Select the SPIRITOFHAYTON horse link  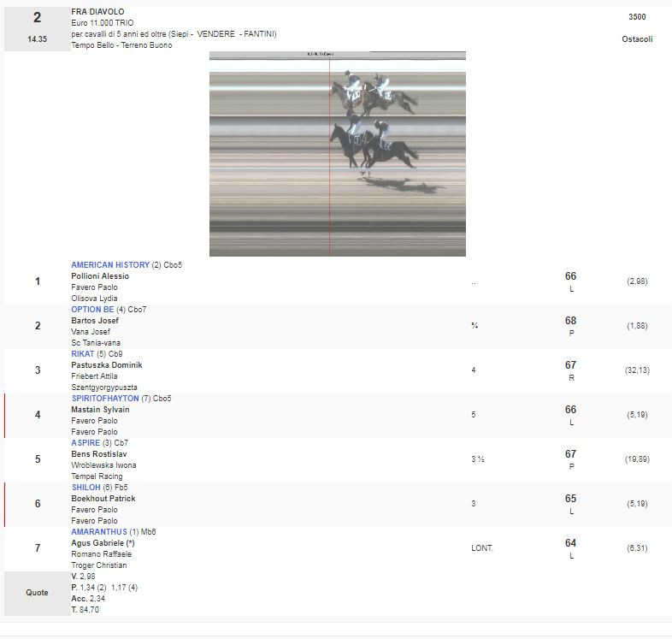105,399
